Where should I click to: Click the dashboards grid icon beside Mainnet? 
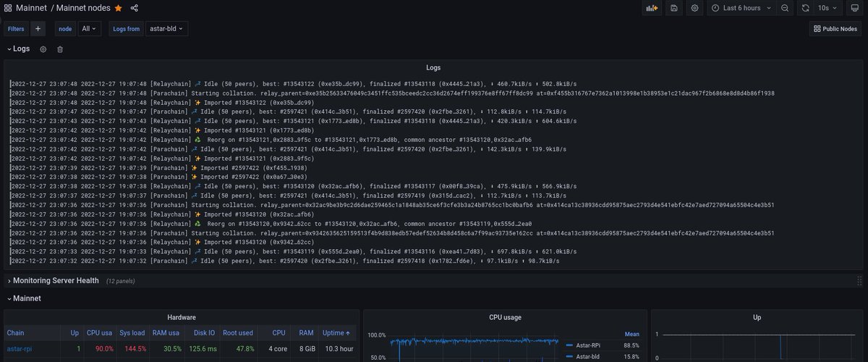point(9,8)
